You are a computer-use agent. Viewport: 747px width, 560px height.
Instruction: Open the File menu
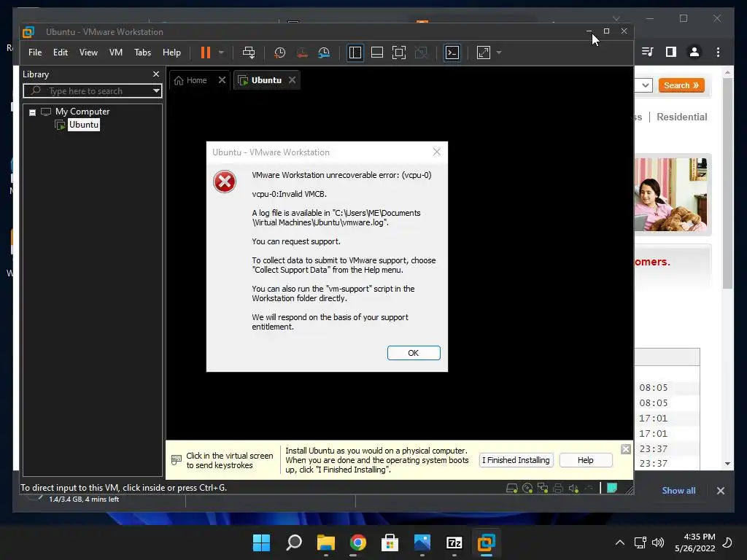coord(35,52)
